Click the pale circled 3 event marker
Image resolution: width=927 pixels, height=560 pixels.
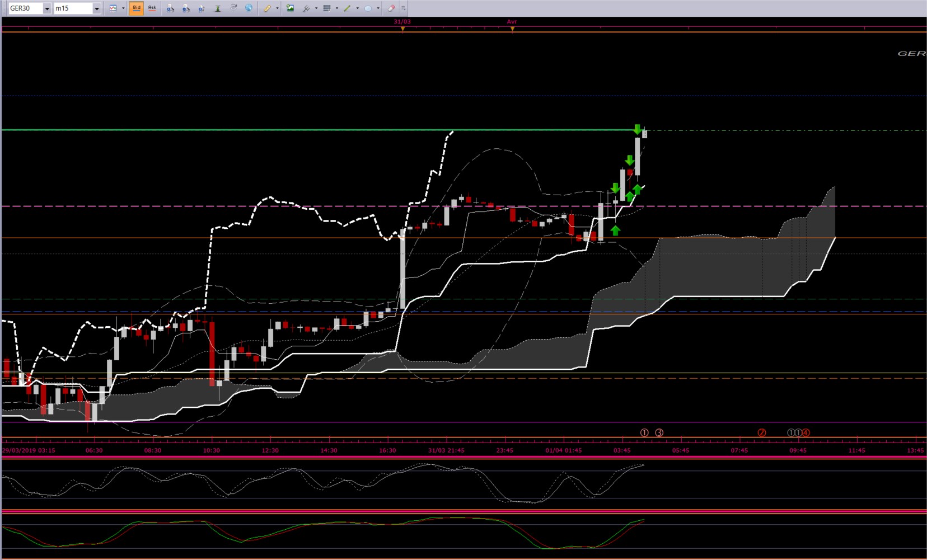pos(659,432)
